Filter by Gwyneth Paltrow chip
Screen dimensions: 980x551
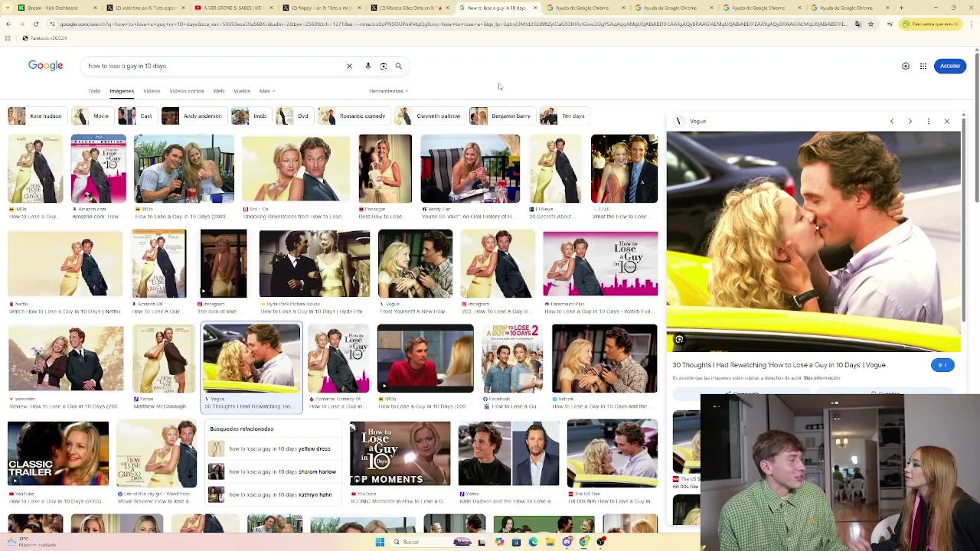click(x=429, y=116)
